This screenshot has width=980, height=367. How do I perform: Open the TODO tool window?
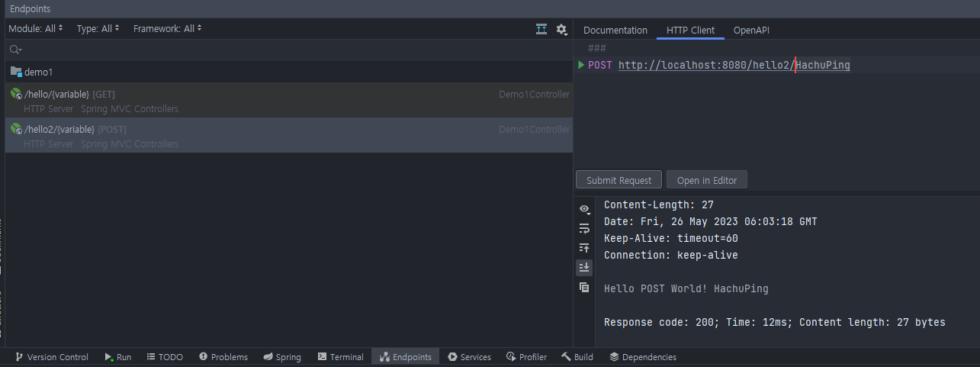point(165,356)
